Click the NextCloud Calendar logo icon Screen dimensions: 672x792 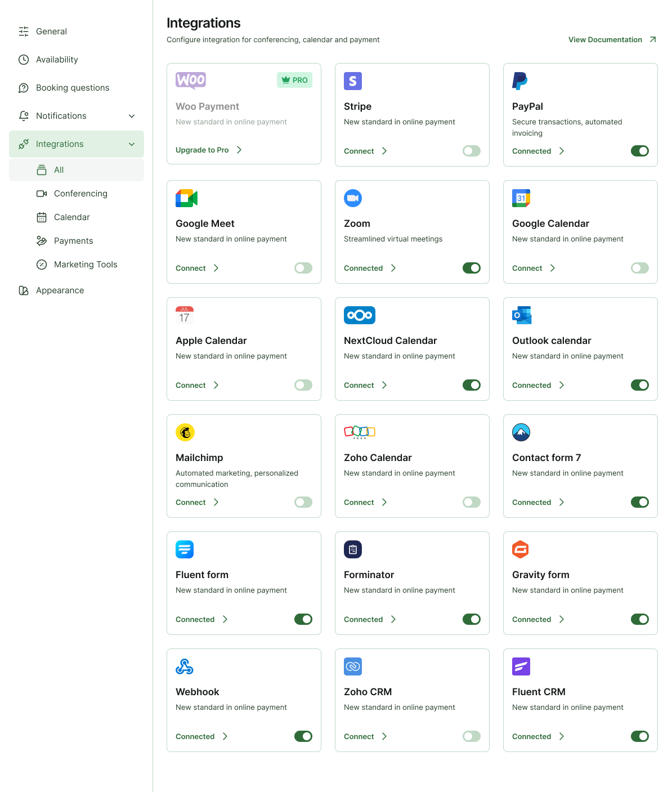[360, 315]
